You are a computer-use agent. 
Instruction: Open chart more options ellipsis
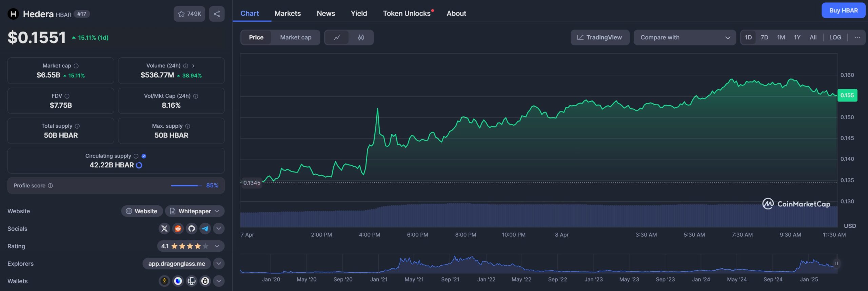857,37
